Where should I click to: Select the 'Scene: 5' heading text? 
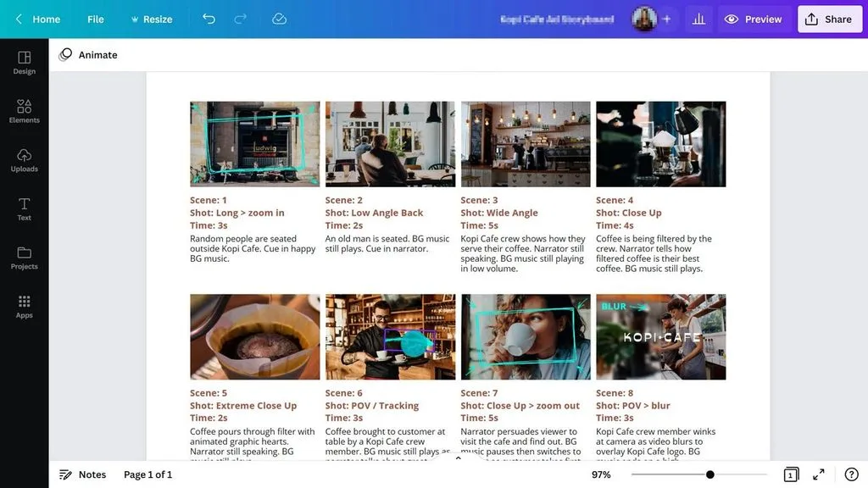[209, 393]
